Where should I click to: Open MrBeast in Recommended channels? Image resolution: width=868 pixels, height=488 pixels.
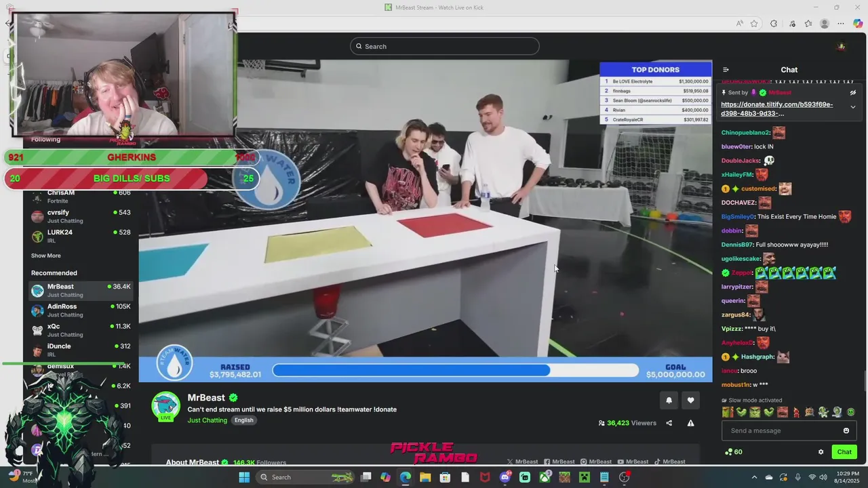81,291
